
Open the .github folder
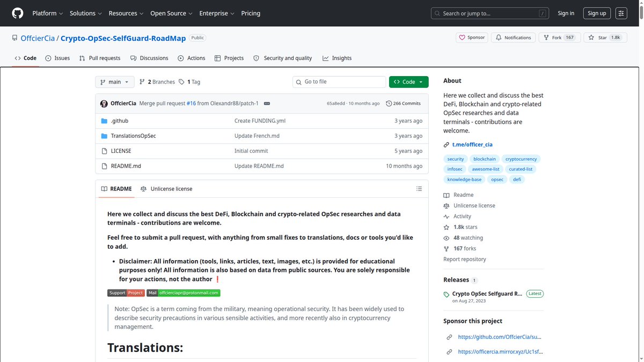point(119,121)
